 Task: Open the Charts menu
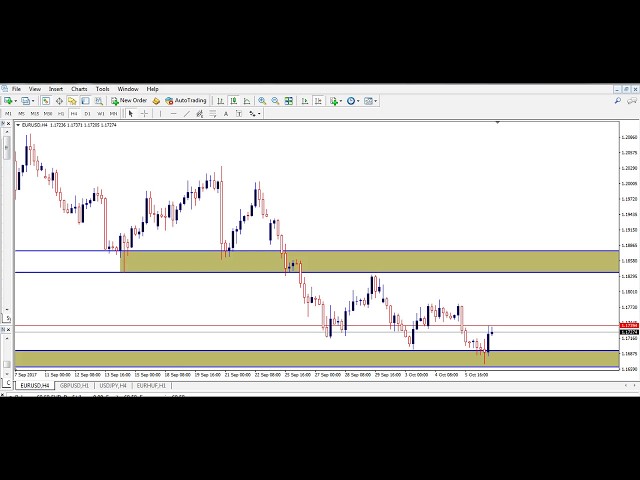click(x=79, y=89)
